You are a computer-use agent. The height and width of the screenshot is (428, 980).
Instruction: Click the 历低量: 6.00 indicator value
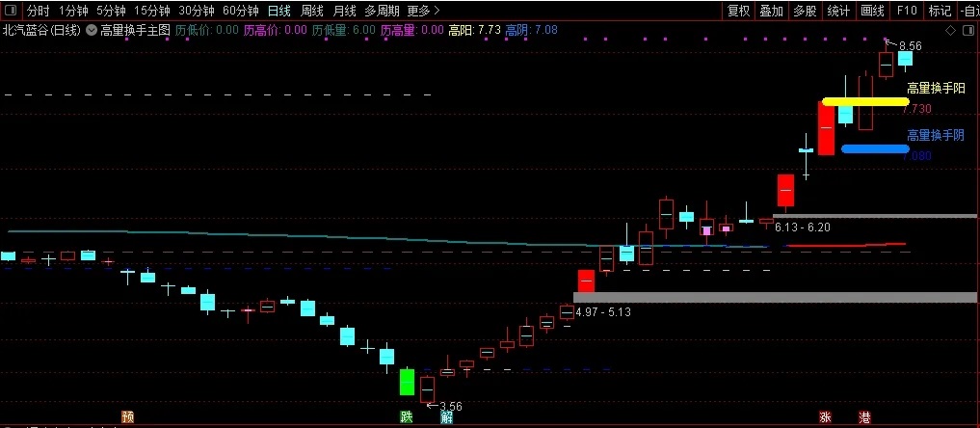coord(344,29)
